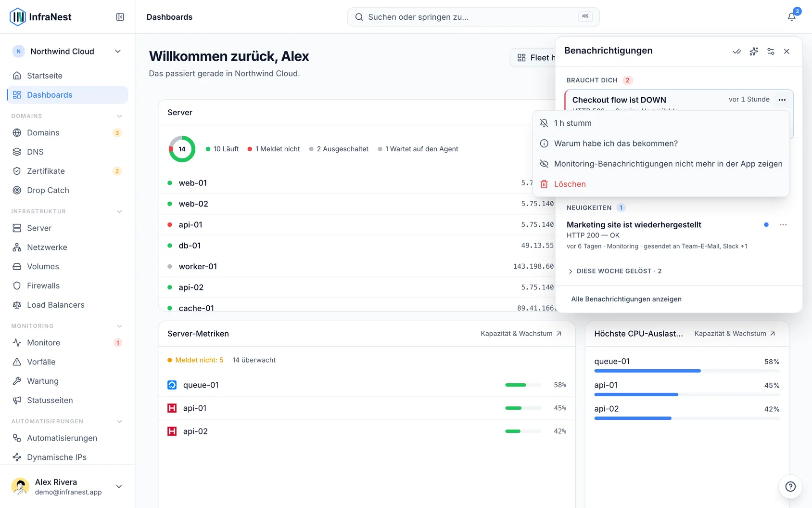Open notification settings with the sliders icon
Screen dimensions: 812x508
click(771, 51)
